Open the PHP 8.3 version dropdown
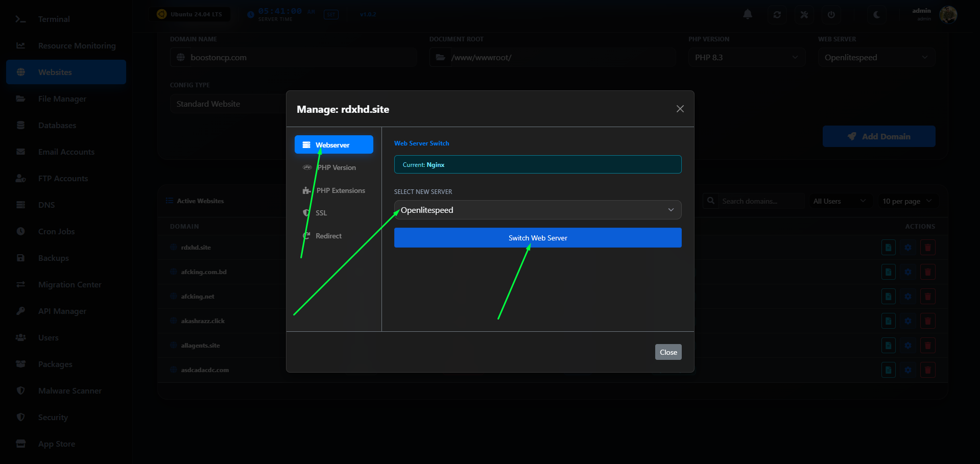 (x=746, y=58)
